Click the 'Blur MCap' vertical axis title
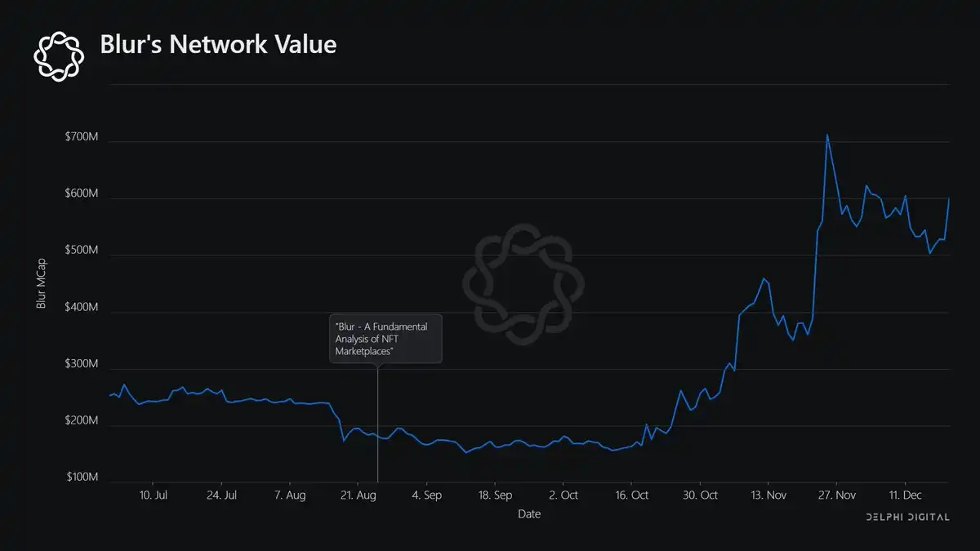980x551 pixels. click(42, 282)
